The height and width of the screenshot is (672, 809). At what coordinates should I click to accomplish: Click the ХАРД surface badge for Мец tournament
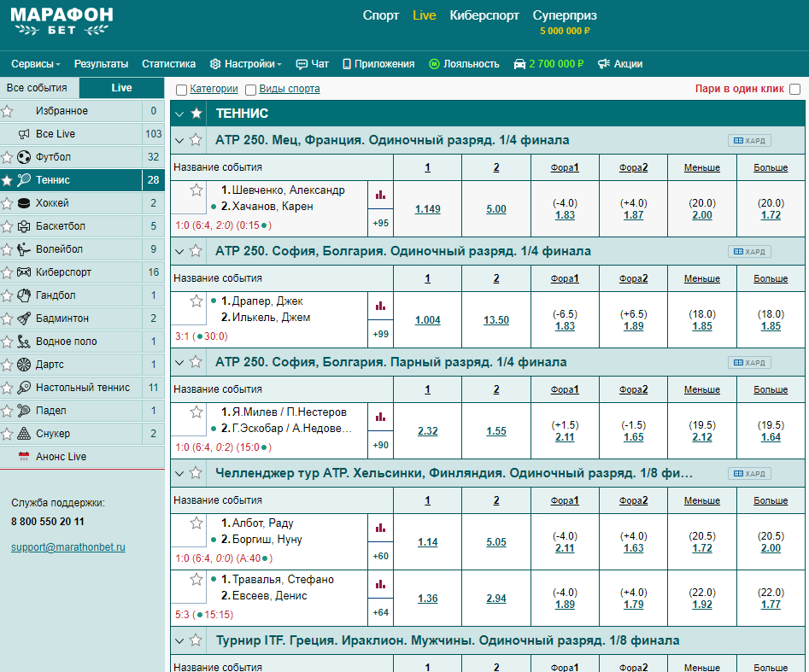point(750,141)
